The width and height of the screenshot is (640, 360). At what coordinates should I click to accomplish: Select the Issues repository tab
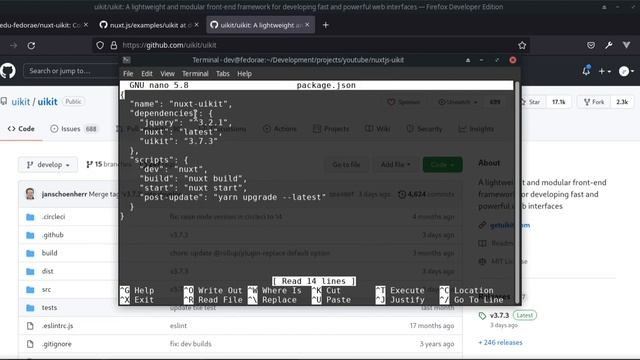point(73,129)
